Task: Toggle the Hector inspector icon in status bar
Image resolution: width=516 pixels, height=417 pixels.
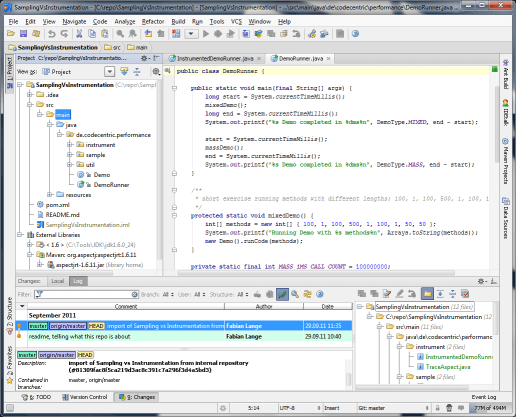Action: [x=449, y=408]
